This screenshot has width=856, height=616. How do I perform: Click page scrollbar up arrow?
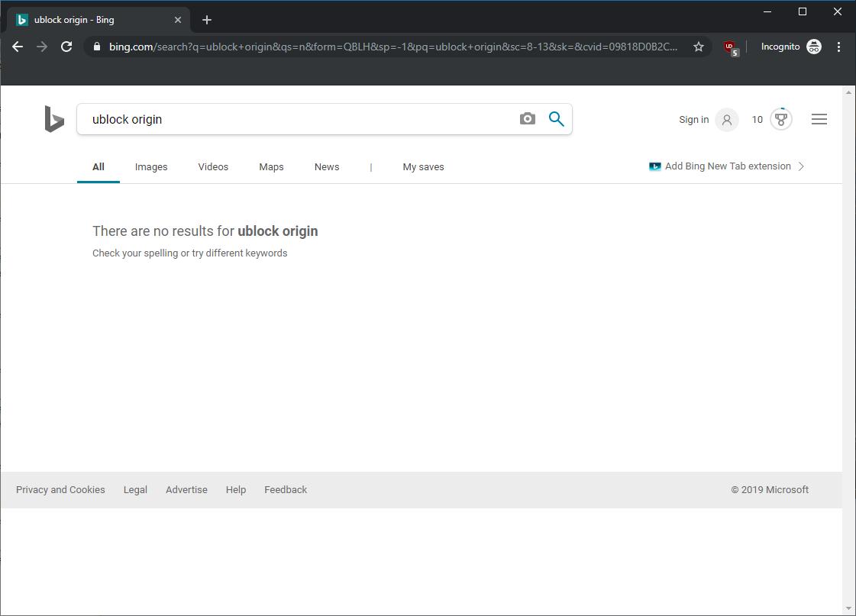848,92
